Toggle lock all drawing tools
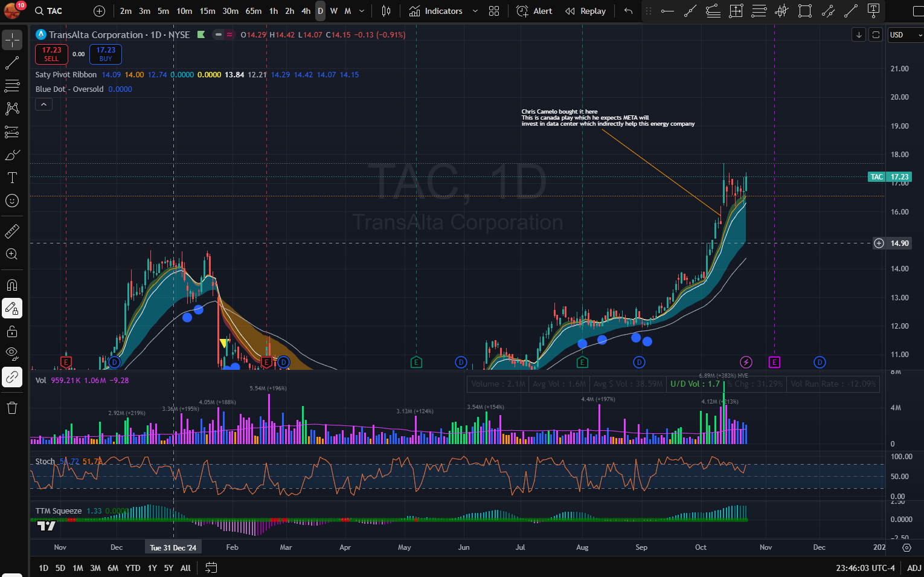Viewport: 924px width, 577px height. 12,331
